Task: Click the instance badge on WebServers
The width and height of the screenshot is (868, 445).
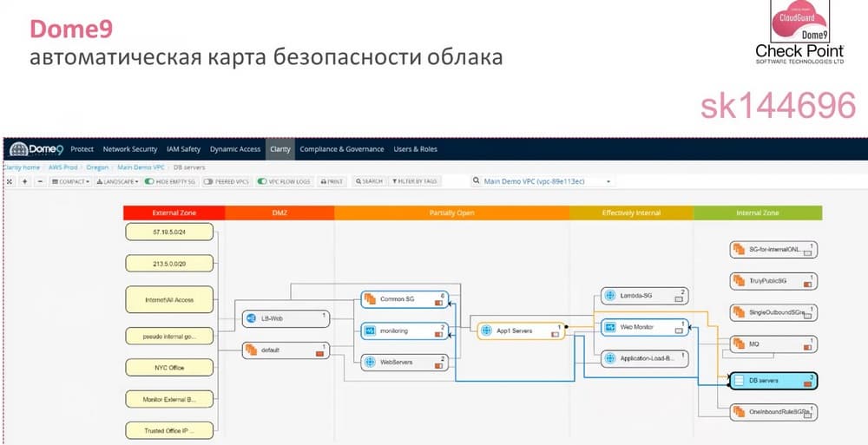Action: coord(437,365)
